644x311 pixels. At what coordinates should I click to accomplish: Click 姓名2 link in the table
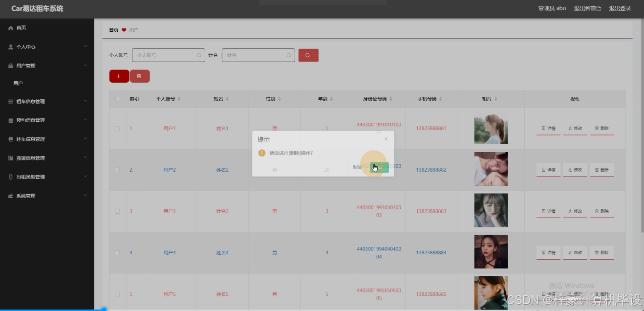coord(221,169)
